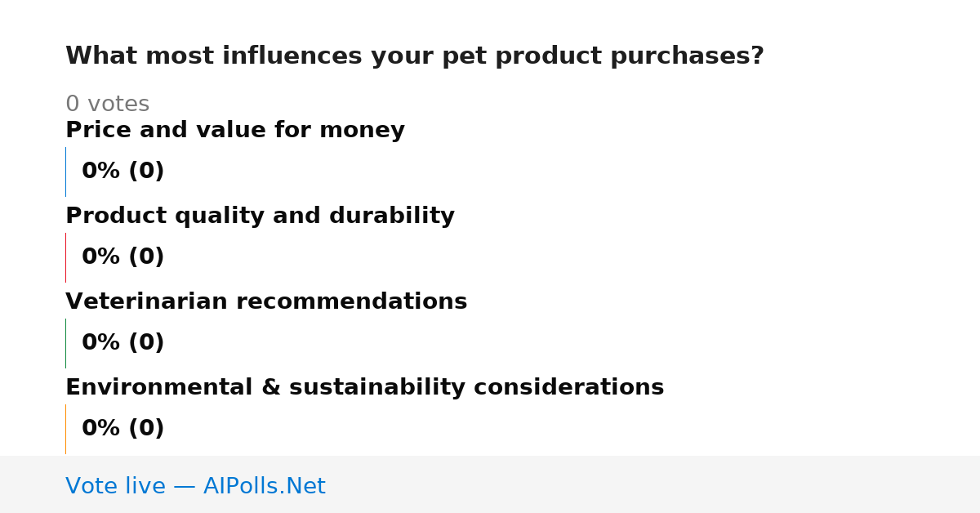
Task: Click the orange bar under Environmental considerations
Action: click(65, 429)
